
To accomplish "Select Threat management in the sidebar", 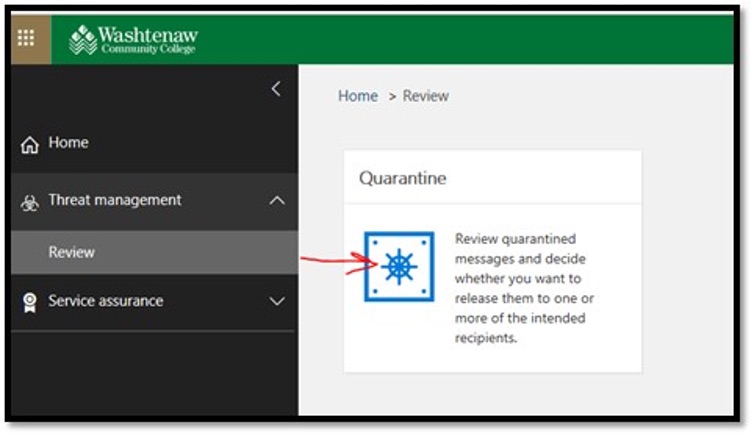I will pos(154,201).
